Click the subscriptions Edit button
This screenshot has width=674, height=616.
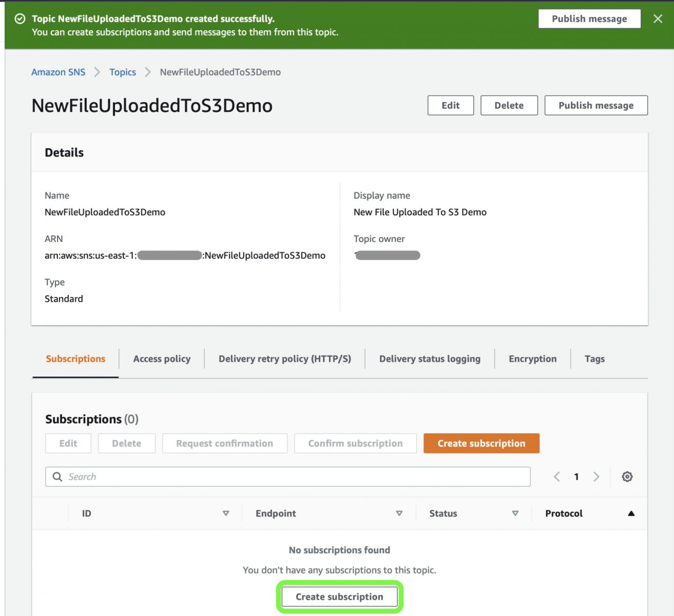pos(68,444)
